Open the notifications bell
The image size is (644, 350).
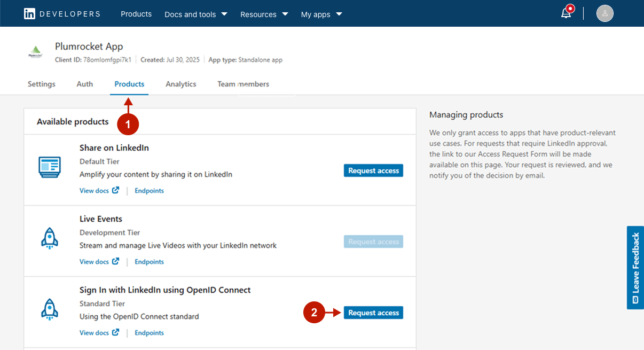566,13
